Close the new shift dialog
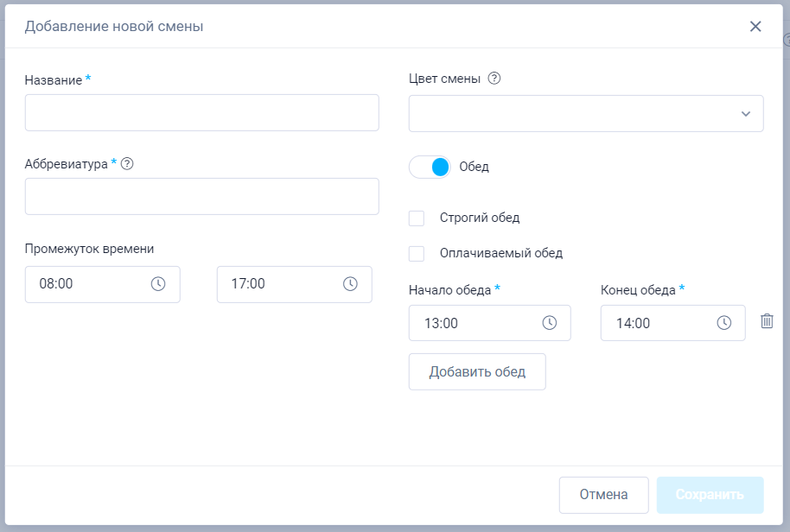The image size is (790, 532). coord(755,26)
